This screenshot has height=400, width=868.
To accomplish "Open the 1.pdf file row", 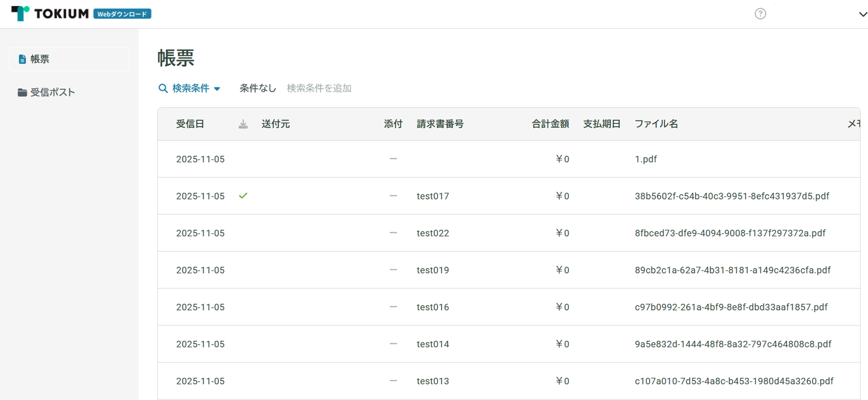I will pos(646,159).
